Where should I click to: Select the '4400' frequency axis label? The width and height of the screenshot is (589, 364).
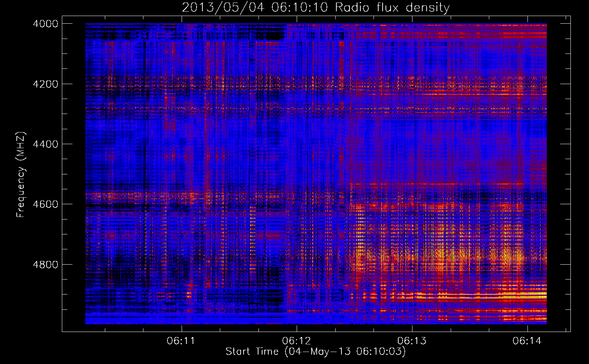click(x=46, y=144)
